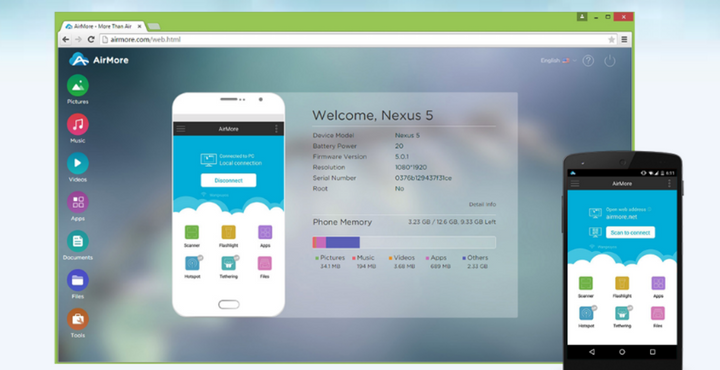Close the AirMore browser tab
Screen dimensions: 720x370
coord(140,27)
